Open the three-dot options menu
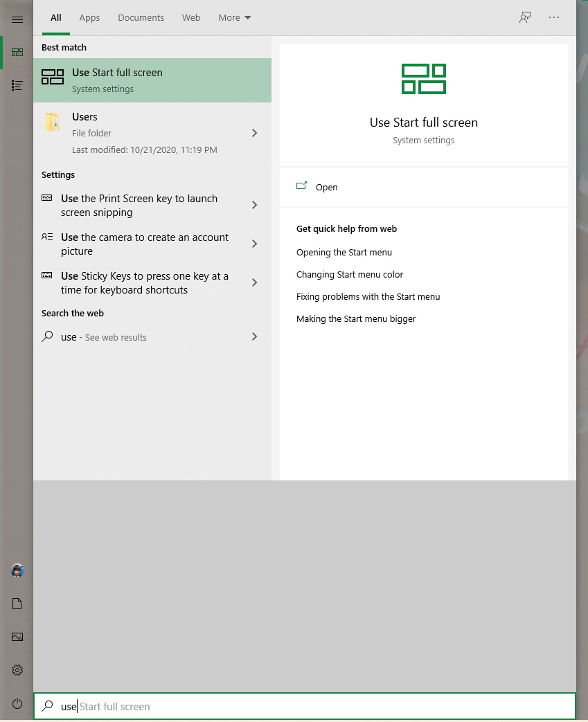This screenshot has height=722, width=588. pos(554,17)
